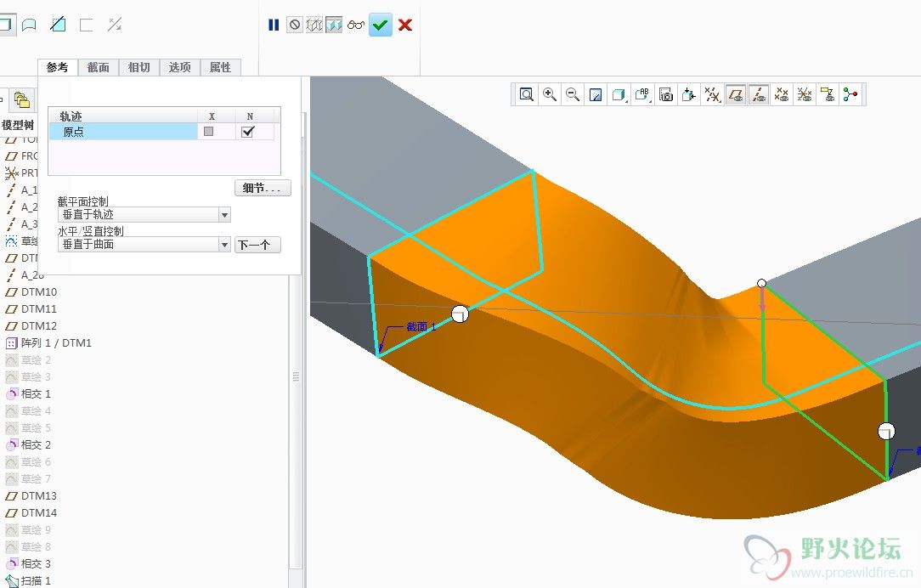Click the 细节... button

263,188
